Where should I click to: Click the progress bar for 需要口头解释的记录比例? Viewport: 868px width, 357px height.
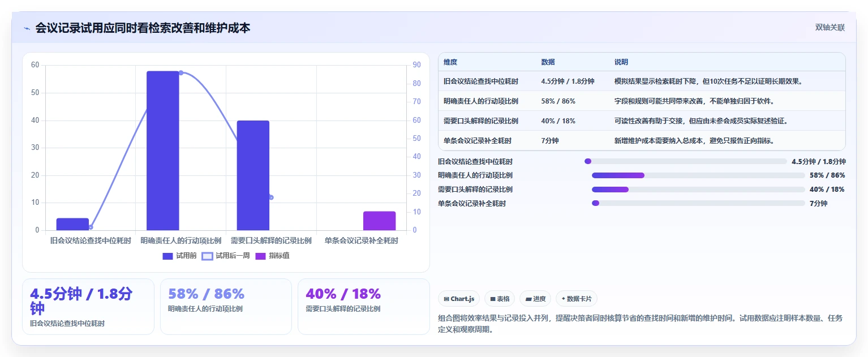(698, 190)
